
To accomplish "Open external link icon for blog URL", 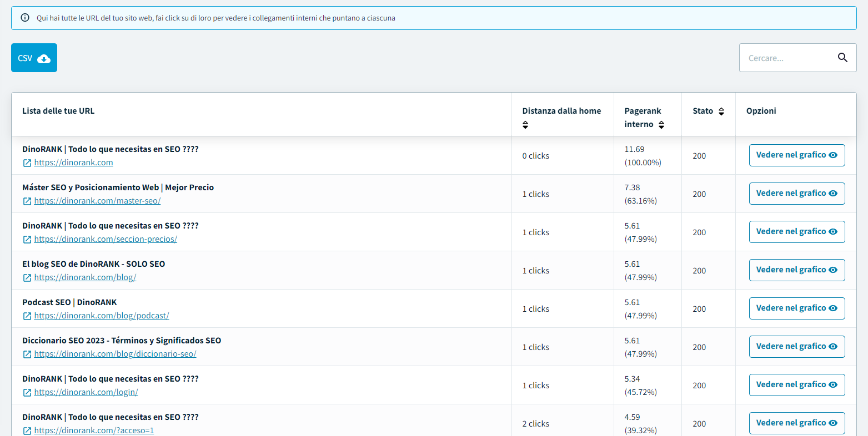I will point(27,278).
